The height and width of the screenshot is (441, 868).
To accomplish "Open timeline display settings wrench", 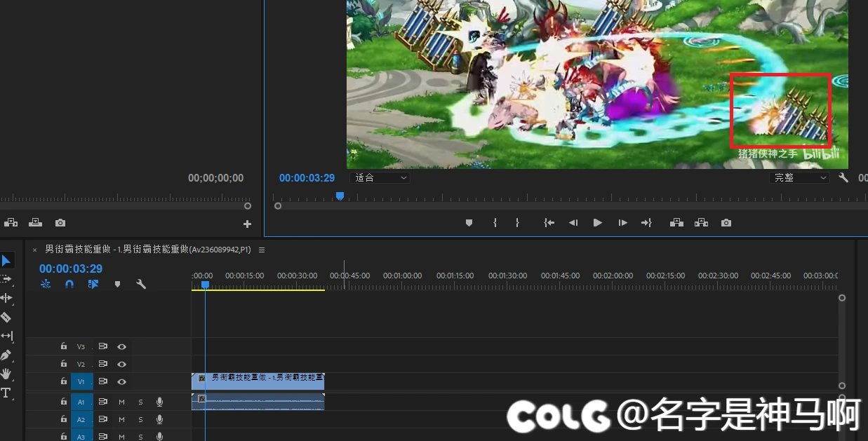I will pos(141,284).
